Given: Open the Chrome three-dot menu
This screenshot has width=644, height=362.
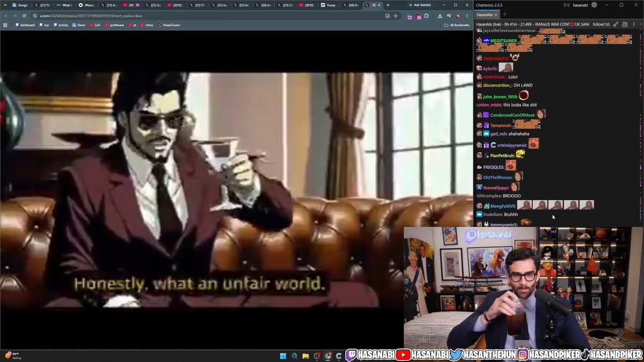Looking at the screenshot, I should (x=466, y=16).
